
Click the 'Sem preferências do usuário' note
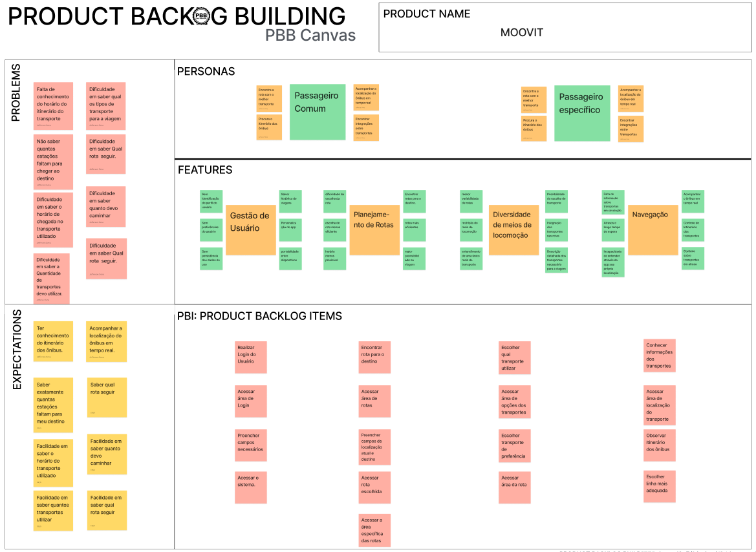211,230
